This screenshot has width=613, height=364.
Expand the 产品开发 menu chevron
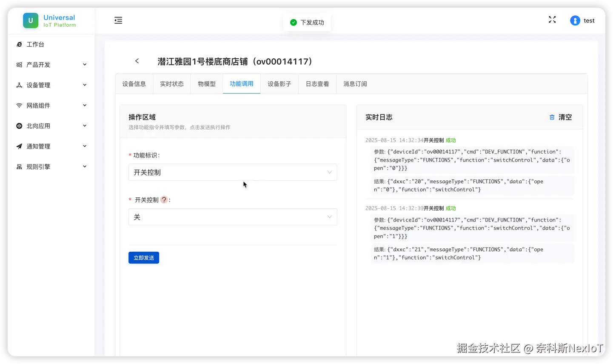[x=85, y=65]
